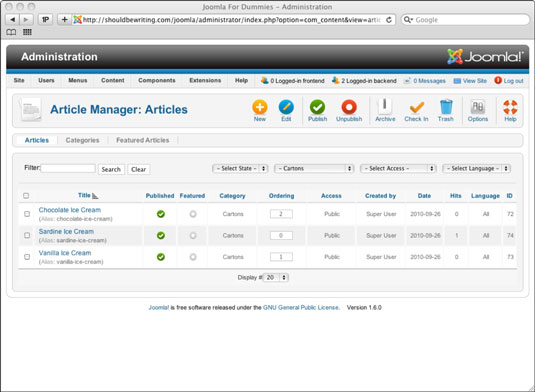This screenshot has width=535, height=392.
Task: Sort by the Date column header
Action: [424, 196]
